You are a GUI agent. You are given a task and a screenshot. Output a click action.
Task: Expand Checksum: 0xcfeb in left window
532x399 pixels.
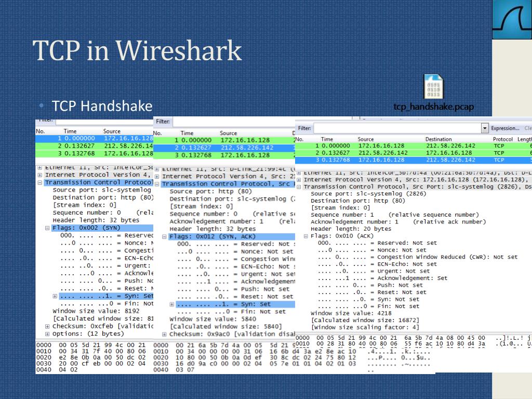click(x=47, y=326)
